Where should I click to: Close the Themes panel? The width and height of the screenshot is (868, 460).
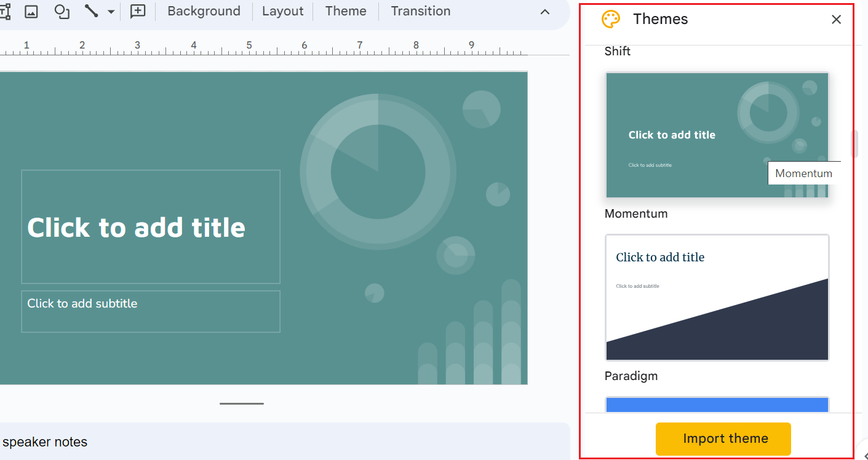(x=836, y=19)
